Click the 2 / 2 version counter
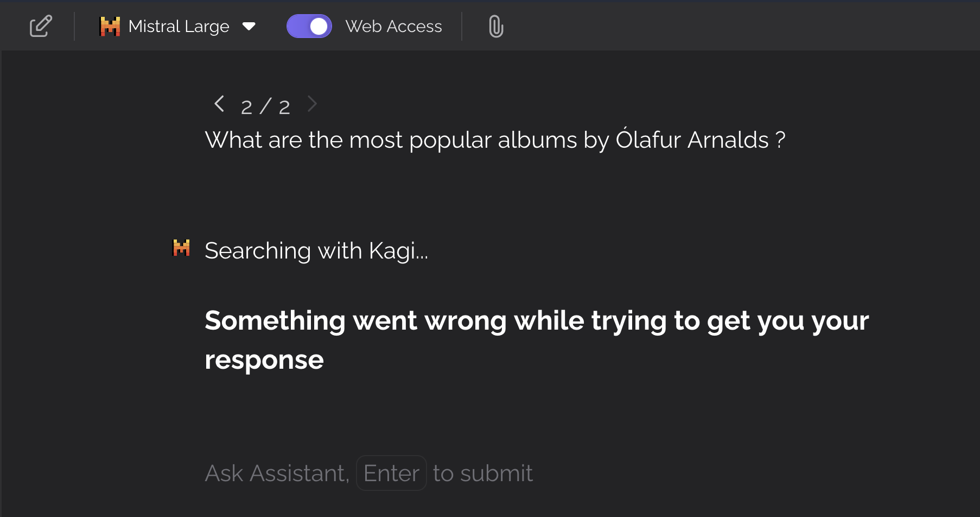Screen dimensions: 980x517 265,106
